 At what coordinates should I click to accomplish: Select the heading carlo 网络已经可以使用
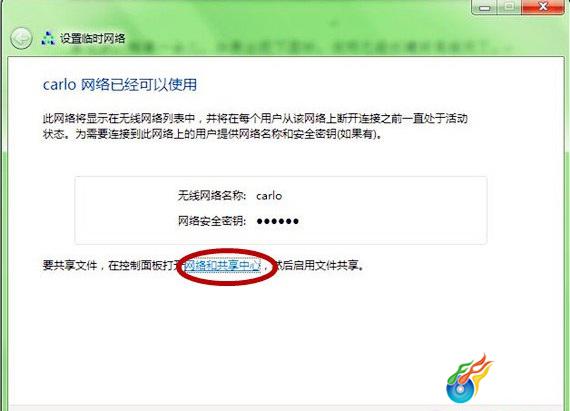[120, 85]
